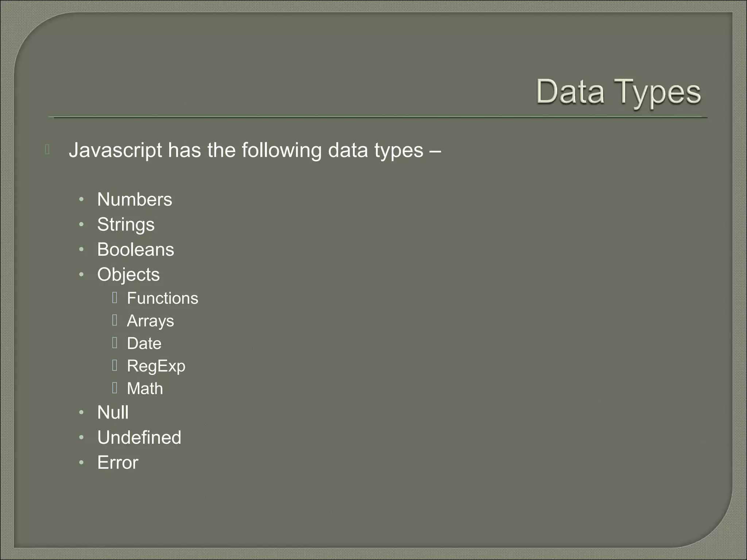
Task: Click the Data Types slide title
Action: pyautogui.click(x=619, y=93)
